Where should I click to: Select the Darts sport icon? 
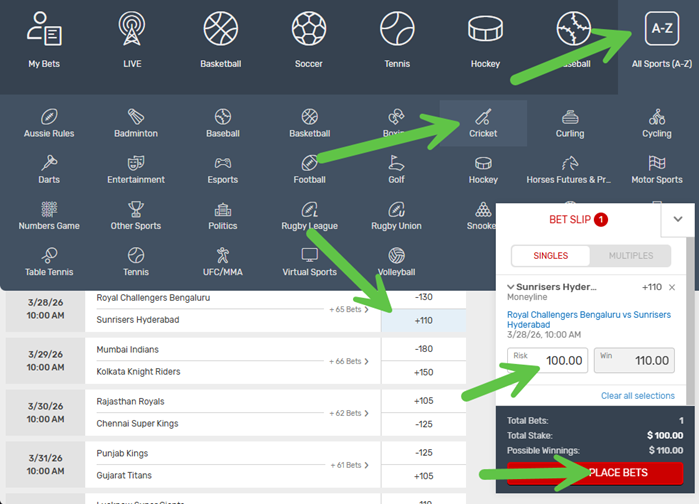[49, 170]
